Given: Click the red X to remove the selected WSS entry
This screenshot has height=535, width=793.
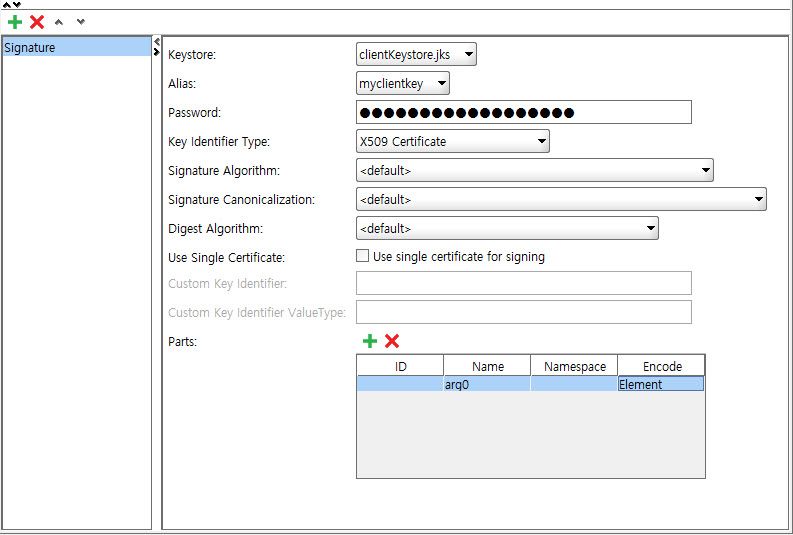Looking at the screenshot, I should pyautogui.click(x=37, y=22).
